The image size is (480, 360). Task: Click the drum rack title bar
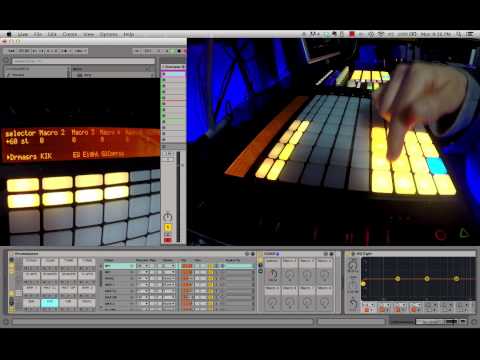[x=132, y=254]
